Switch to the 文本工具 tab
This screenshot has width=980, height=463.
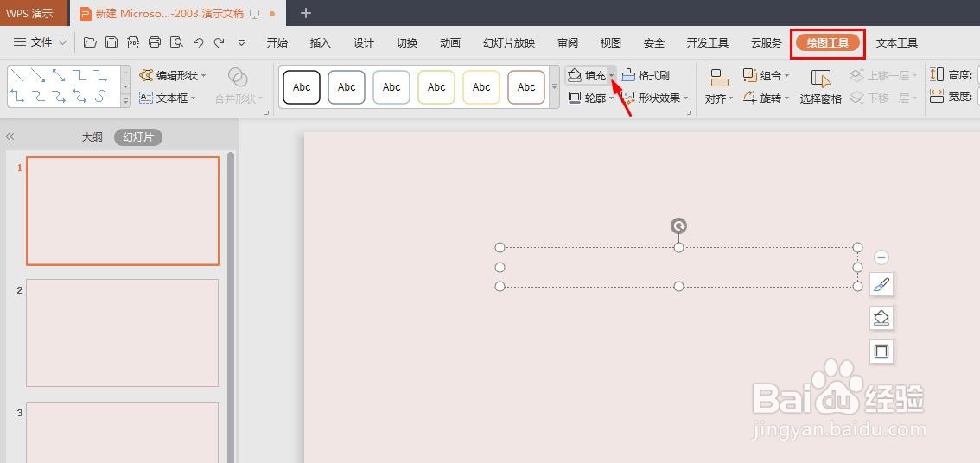(x=897, y=42)
